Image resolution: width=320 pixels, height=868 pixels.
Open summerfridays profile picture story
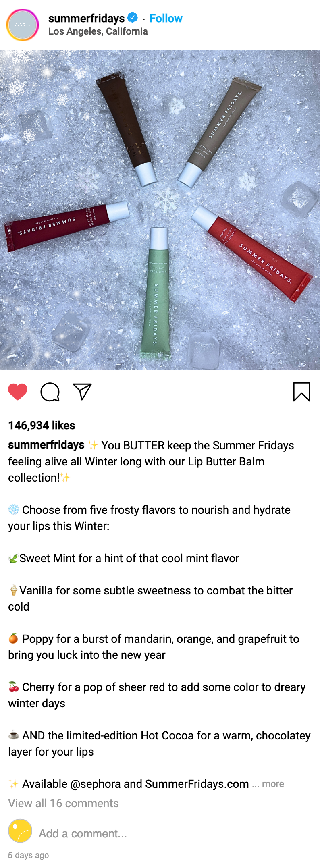pyautogui.click(x=23, y=25)
